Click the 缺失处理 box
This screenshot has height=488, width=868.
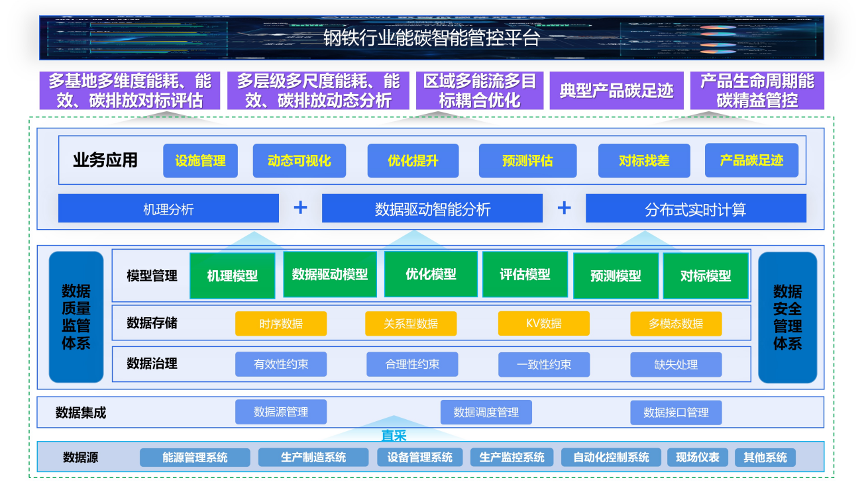(x=676, y=364)
